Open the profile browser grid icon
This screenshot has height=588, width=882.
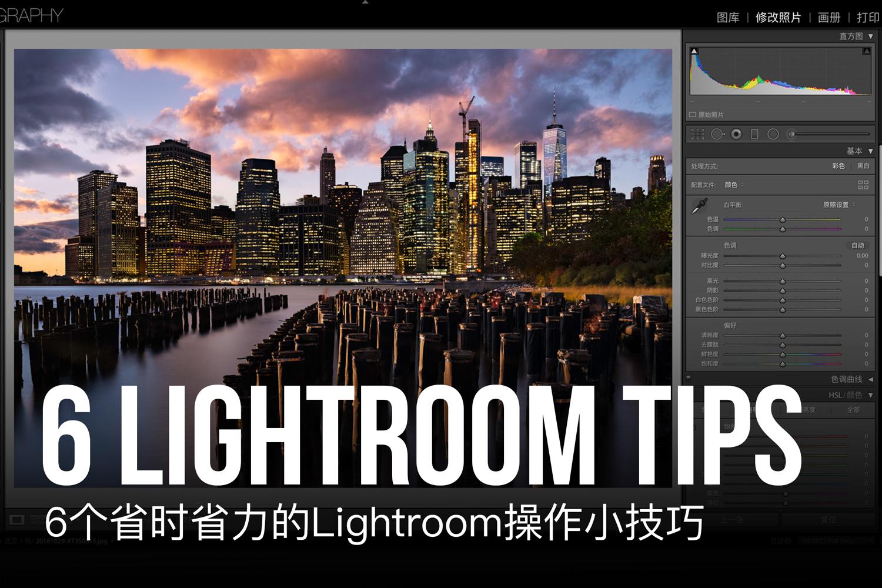point(863,185)
